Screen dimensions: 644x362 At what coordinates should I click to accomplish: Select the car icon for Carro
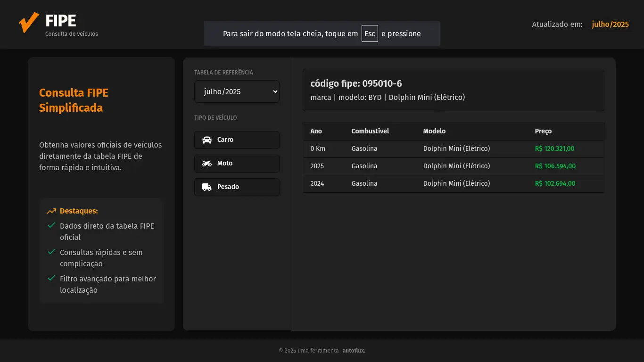point(207,140)
